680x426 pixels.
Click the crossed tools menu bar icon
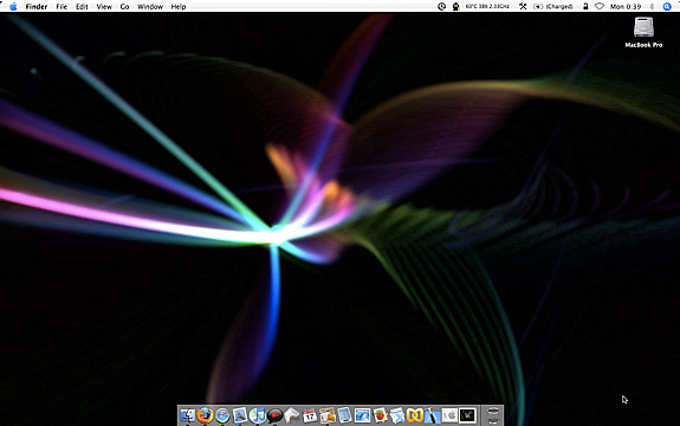[x=523, y=7]
